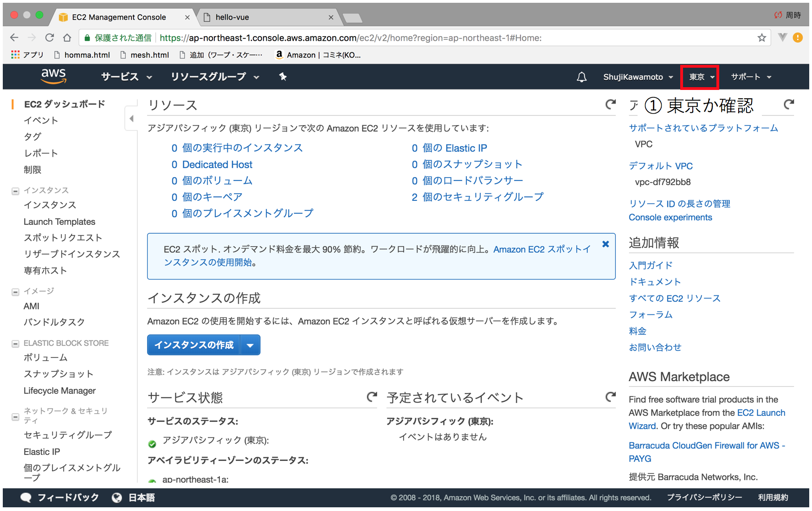This screenshot has height=511, width=812.
Task: Open the new tab button
Action: click(353, 18)
